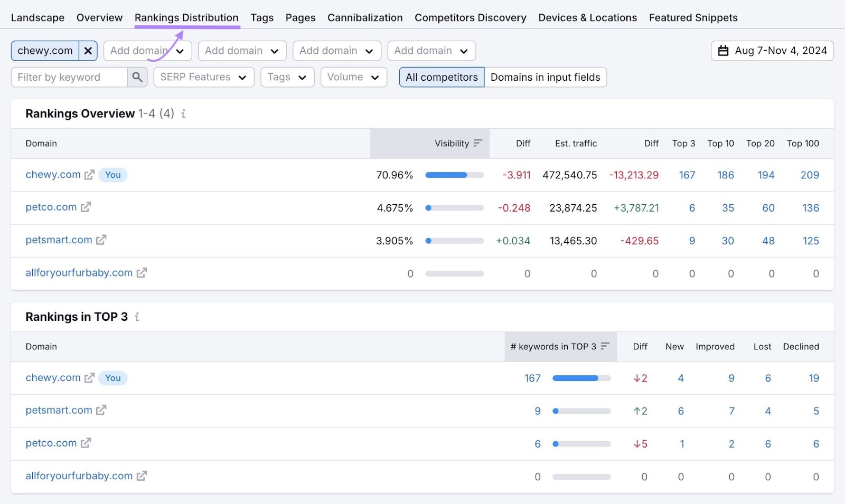Viewport: 845px width, 504px height.
Task: Open Volume filter dropdown
Action: [354, 77]
